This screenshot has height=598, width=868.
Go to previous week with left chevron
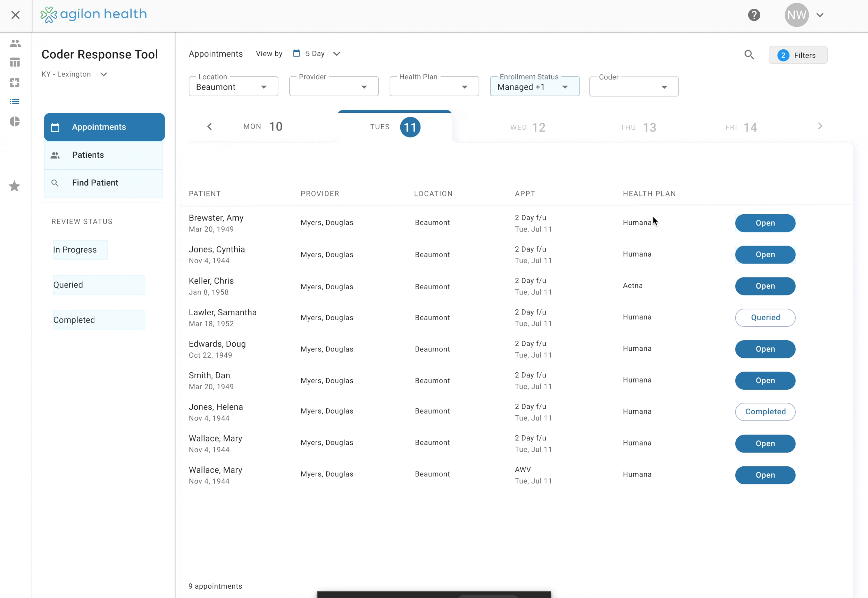209,127
